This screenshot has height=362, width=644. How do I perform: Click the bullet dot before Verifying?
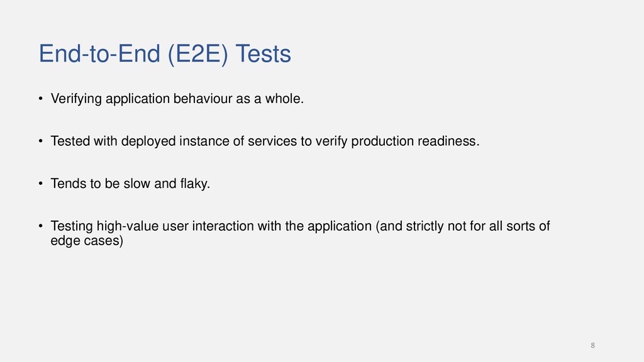coord(41,99)
